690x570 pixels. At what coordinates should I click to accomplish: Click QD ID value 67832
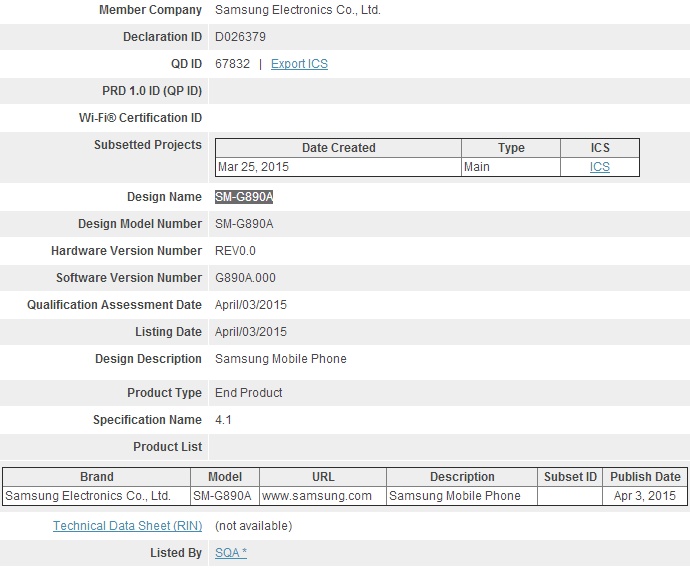232,64
